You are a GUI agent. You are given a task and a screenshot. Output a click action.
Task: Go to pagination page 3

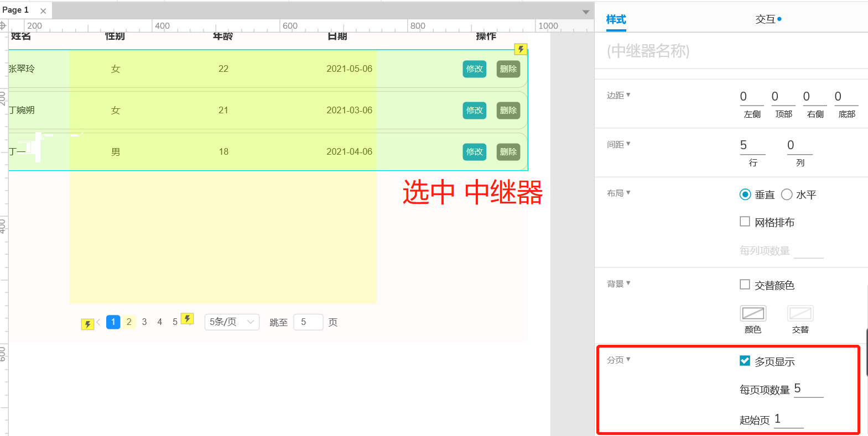point(144,322)
